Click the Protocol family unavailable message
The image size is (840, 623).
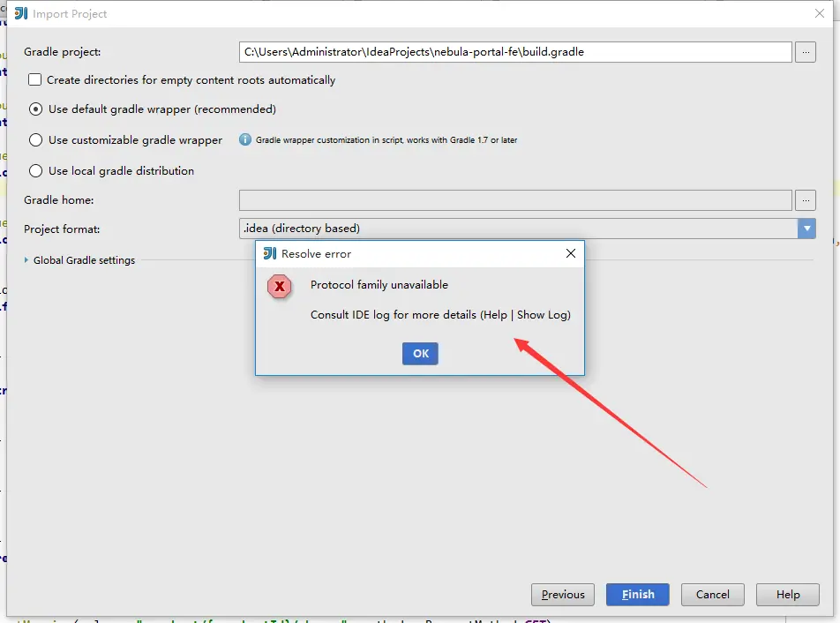click(379, 285)
